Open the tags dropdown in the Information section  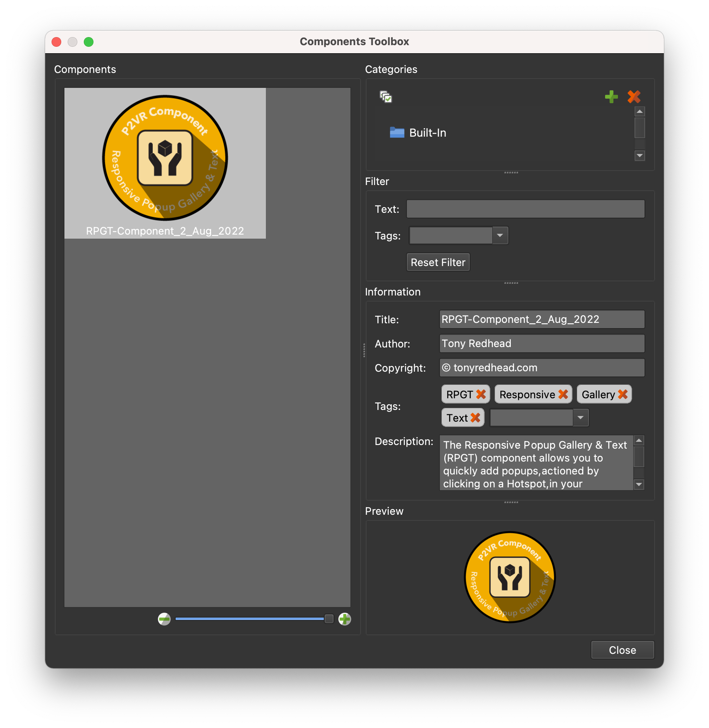tap(580, 418)
